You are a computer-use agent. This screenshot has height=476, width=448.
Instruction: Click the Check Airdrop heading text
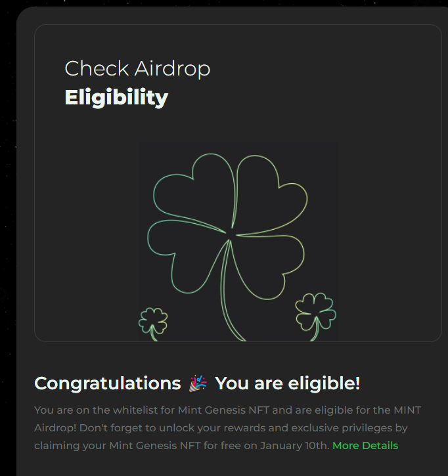tap(137, 69)
